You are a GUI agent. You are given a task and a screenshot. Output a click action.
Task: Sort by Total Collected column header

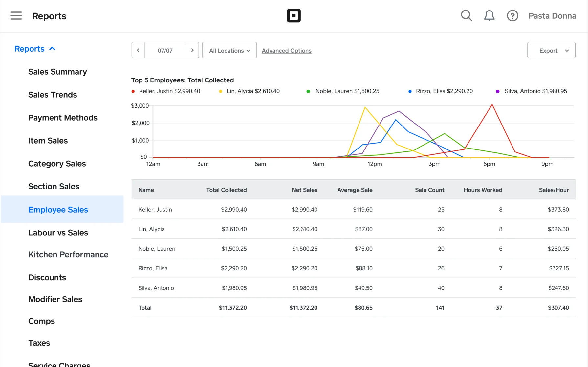pos(226,190)
